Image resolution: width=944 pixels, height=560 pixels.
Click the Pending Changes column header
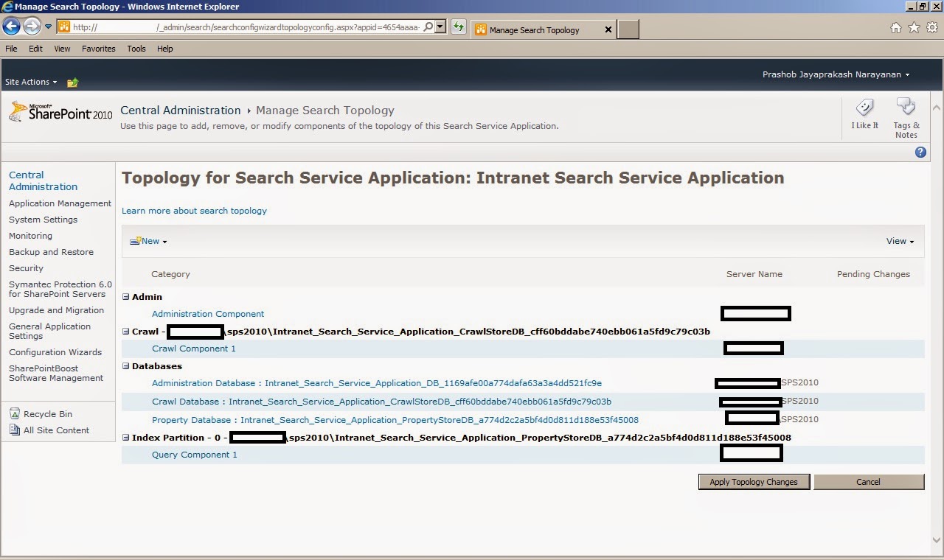(x=873, y=274)
